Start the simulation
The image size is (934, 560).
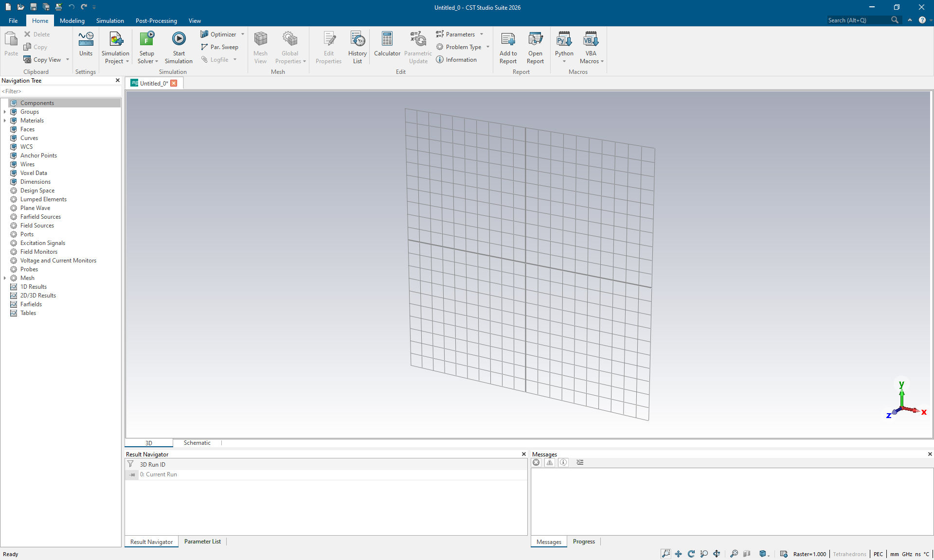pos(179,46)
